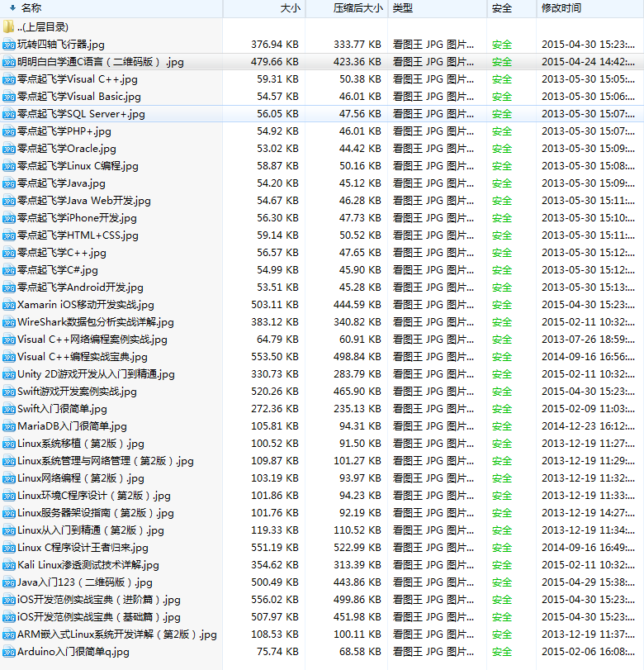Click JPG icon of Xamarin iOS移动开发实战.jpg
The height and width of the screenshot is (670, 644).
pyautogui.click(x=9, y=305)
